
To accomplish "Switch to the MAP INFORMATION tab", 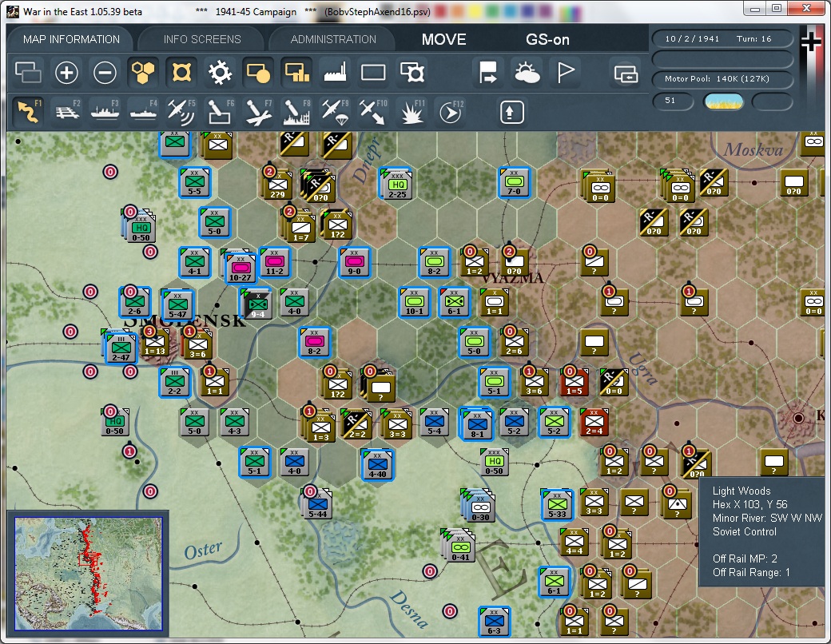I will [71, 39].
